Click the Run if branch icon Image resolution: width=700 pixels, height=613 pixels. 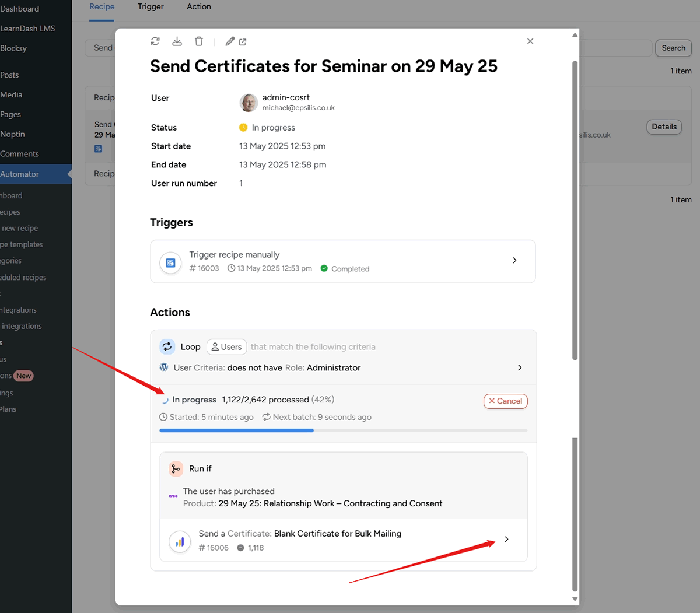pyautogui.click(x=176, y=469)
